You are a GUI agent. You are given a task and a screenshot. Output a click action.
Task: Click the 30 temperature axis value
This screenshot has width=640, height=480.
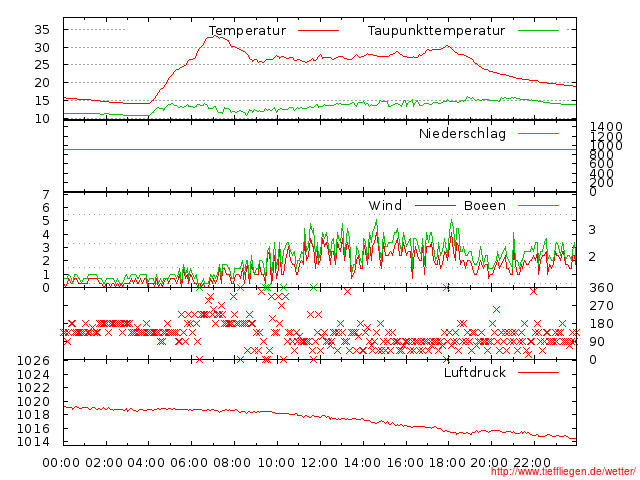click(x=42, y=48)
